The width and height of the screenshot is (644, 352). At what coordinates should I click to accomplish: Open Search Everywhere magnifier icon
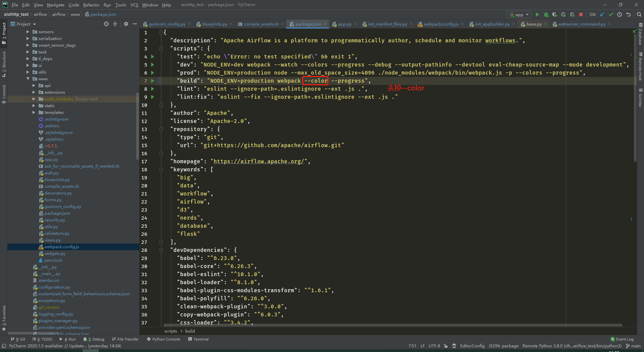point(639,14)
